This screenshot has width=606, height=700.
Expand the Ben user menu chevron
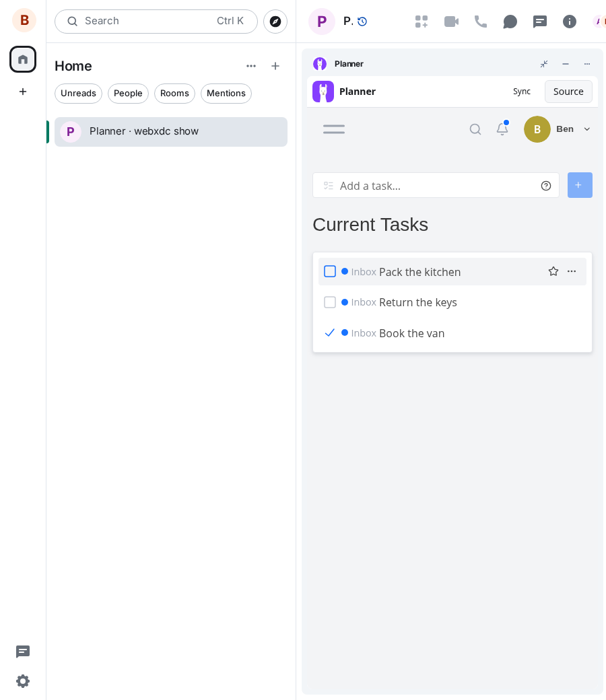click(586, 129)
